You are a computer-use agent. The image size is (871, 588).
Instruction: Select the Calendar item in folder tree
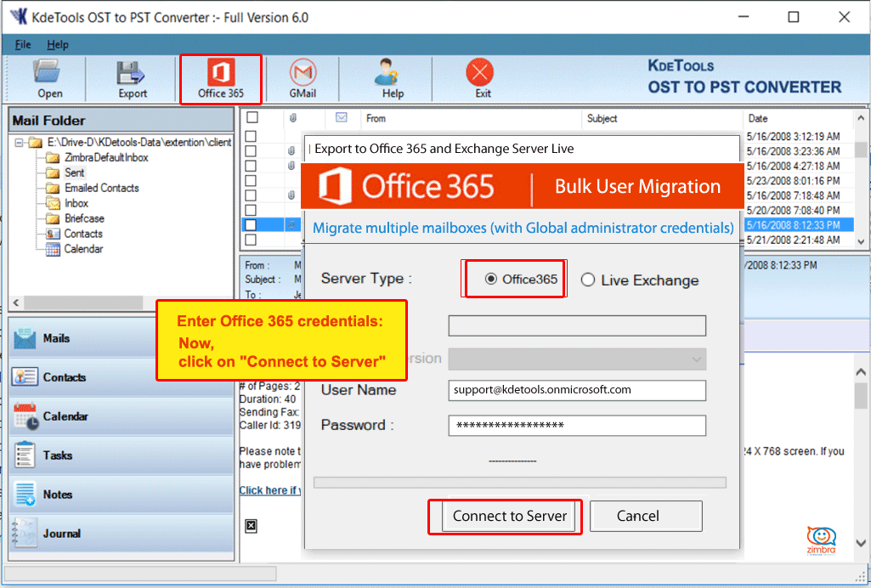83,249
